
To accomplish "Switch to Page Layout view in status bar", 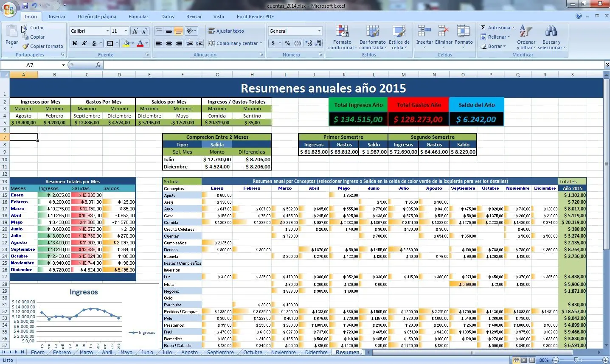I will click(x=524, y=360).
